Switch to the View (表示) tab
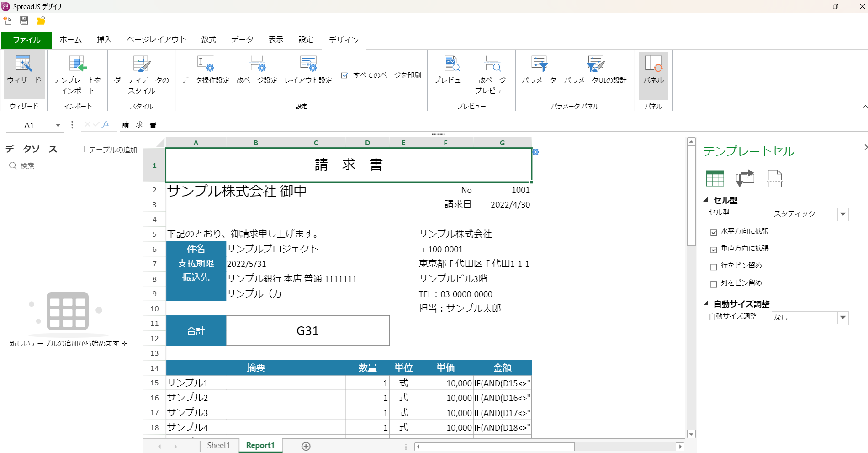Viewport: 868px width, 453px height. [x=276, y=40]
